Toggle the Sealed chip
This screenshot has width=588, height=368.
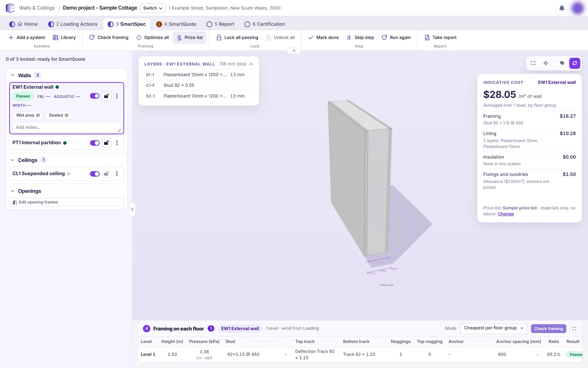[x=59, y=115]
